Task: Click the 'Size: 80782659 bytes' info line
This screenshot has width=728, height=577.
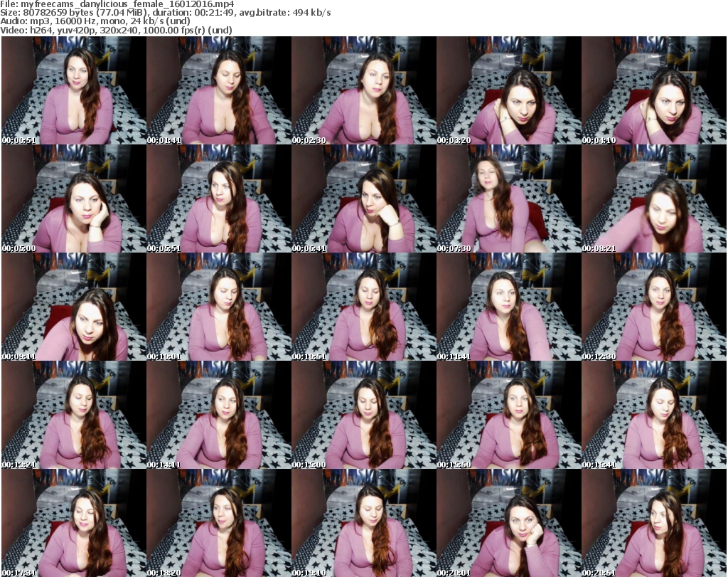Action: [165, 13]
